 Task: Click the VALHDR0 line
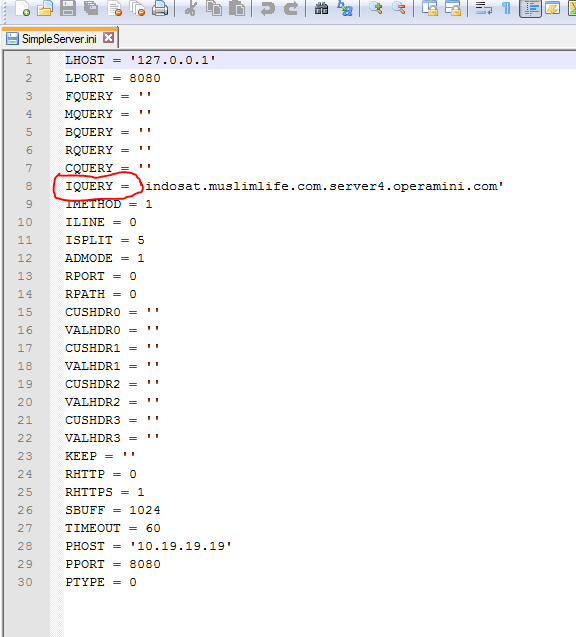tap(113, 330)
